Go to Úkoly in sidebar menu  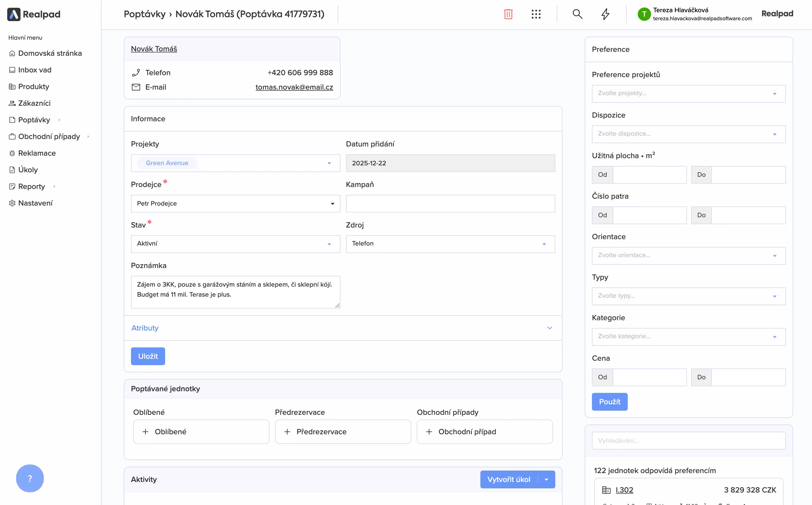[28, 170]
